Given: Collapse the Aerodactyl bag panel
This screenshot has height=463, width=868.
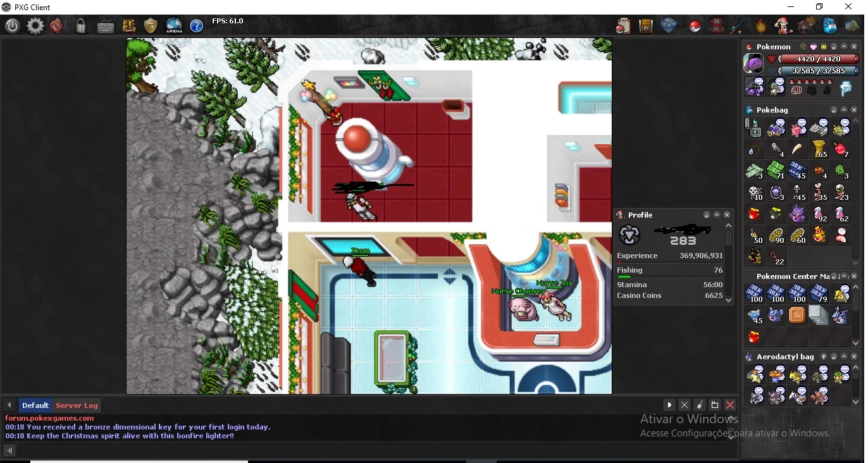Looking at the screenshot, I should click(844, 357).
